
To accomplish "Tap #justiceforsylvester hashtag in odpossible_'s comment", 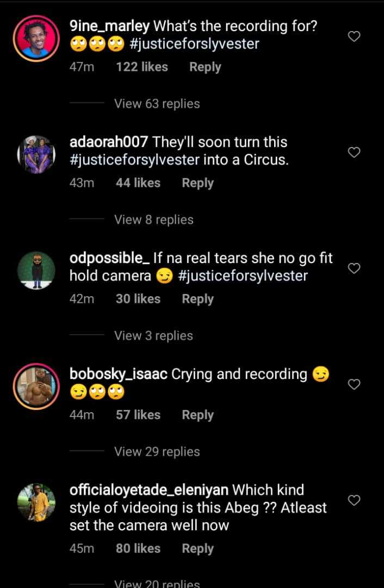I will pos(243,276).
